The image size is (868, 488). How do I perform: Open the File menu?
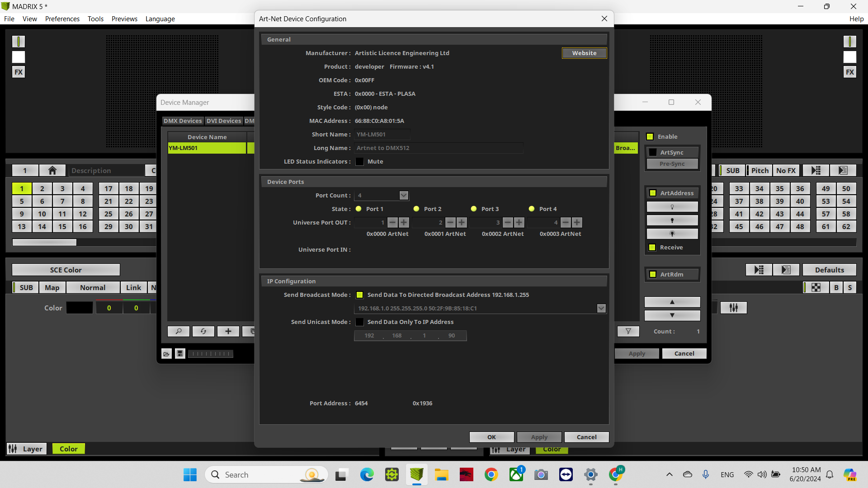(9, 19)
